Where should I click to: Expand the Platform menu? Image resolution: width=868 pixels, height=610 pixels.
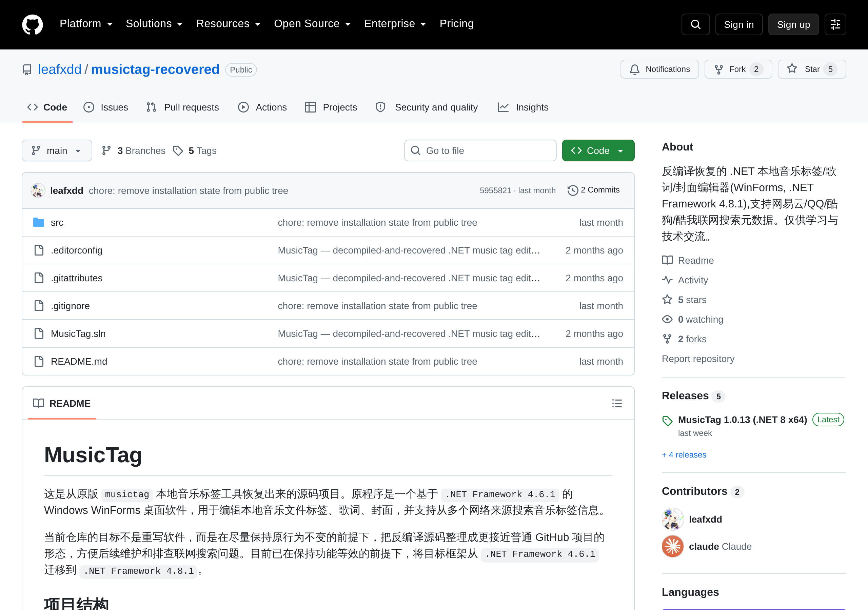[86, 24]
